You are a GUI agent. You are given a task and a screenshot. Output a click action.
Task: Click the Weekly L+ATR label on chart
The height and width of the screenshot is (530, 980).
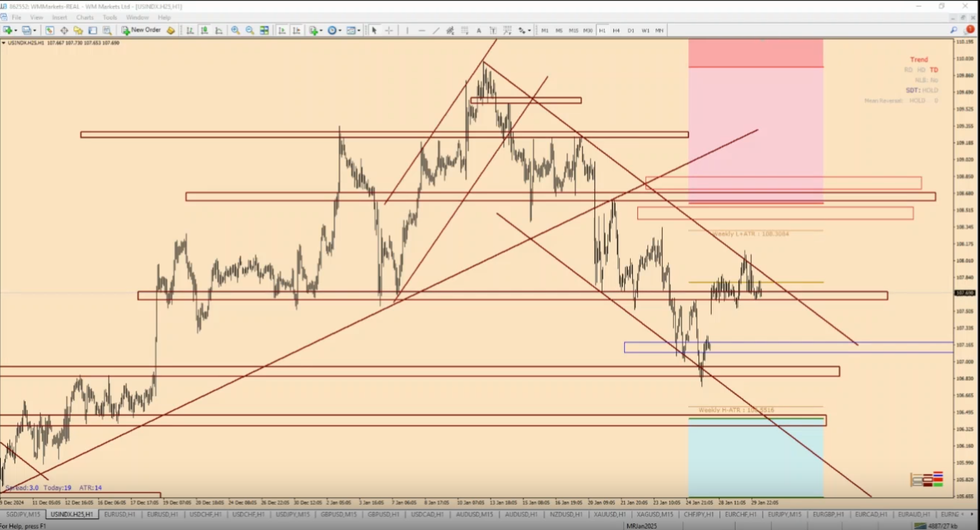click(750, 234)
